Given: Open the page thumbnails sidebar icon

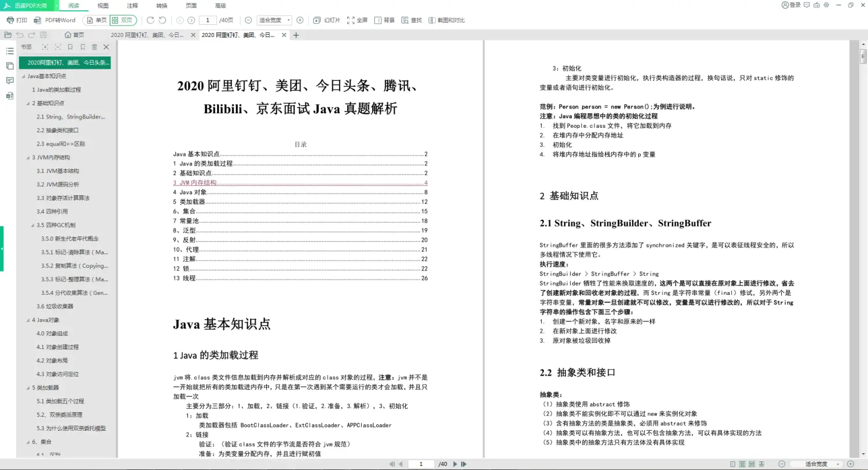Looking at the screenshot, I should [10, 66].
